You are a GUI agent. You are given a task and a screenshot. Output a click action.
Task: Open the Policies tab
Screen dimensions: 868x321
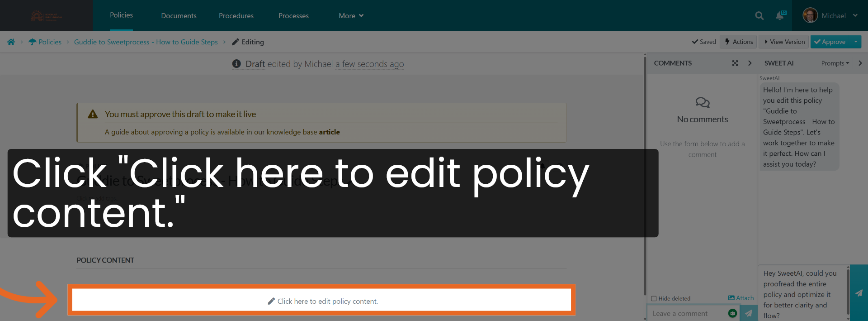(x=121, y=15)
